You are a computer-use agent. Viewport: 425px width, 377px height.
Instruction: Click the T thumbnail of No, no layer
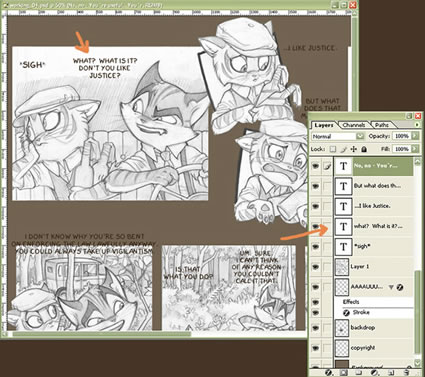(x=343, y=166)
